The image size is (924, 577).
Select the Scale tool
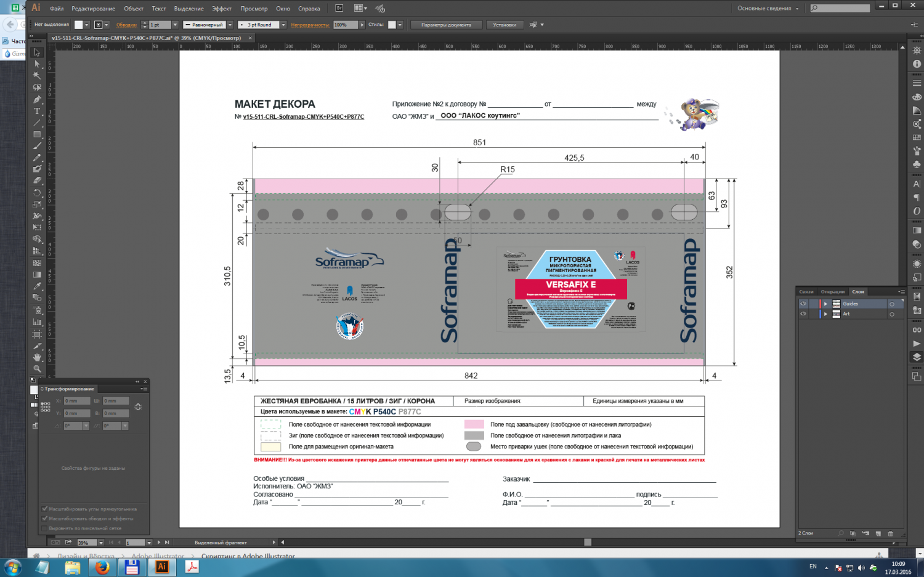click(x=37, y=204)
